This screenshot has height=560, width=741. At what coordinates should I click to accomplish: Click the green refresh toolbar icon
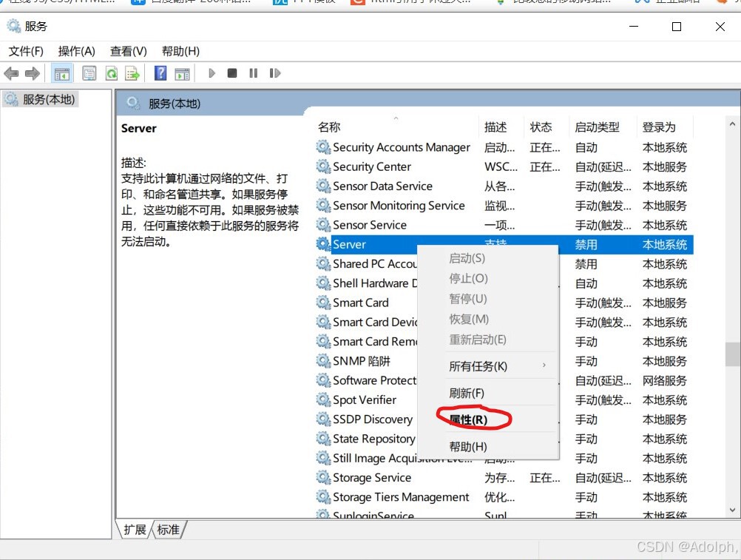(x=112, y=73)
